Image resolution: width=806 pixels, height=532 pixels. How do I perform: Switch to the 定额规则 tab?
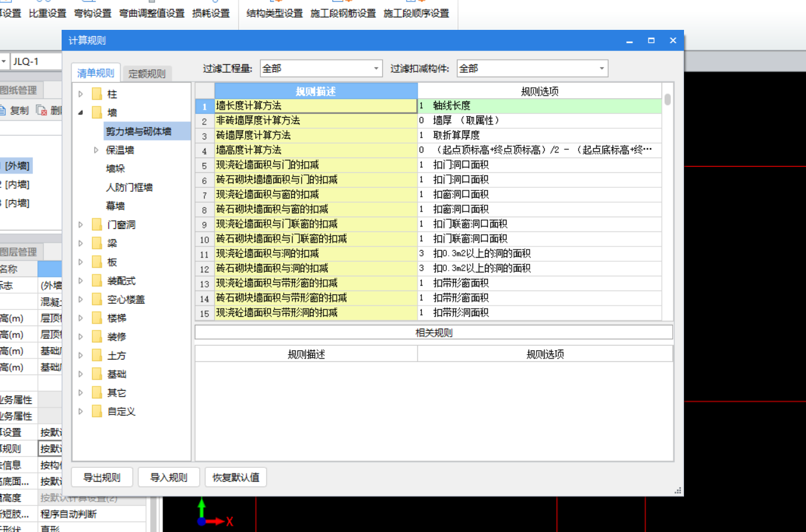click(x=147, y=73)
